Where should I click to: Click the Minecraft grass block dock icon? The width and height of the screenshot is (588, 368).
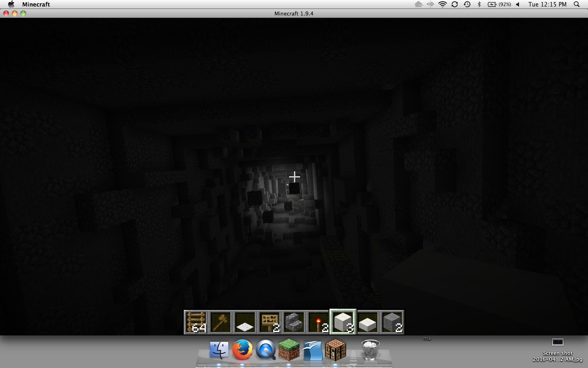[x=289, y=350]
